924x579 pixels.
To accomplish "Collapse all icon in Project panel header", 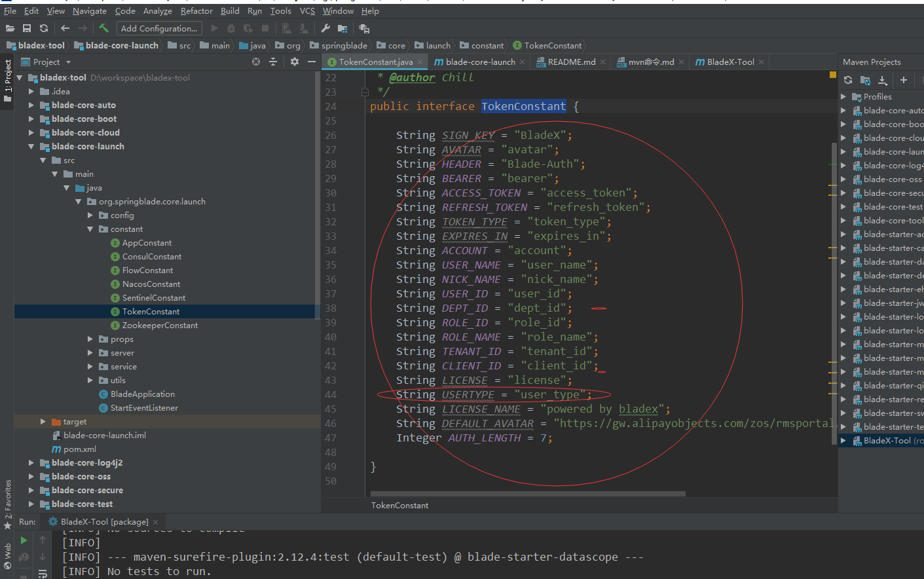I will tap(273, 62).
